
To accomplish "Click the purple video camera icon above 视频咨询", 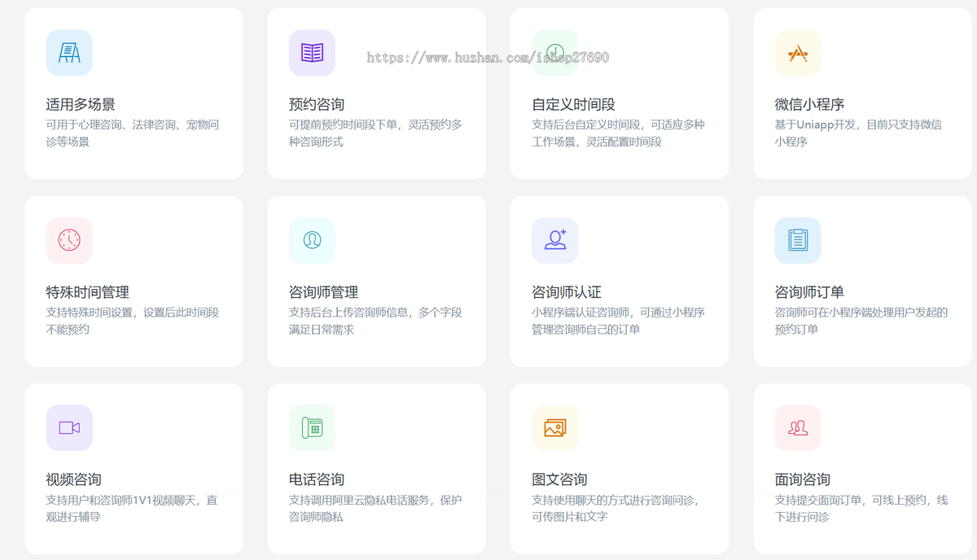I will [x=69, y=427].
